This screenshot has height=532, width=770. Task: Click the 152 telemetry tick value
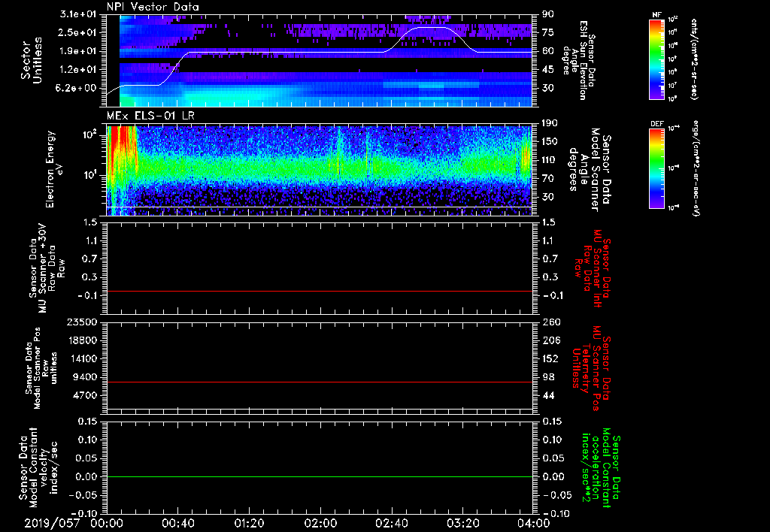[550, 358]
